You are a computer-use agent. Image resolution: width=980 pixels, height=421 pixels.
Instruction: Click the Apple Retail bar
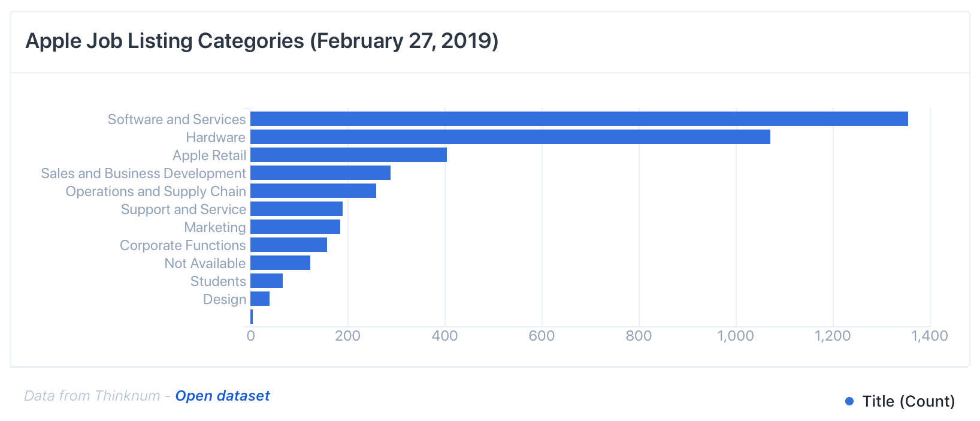tap(348, 155)
